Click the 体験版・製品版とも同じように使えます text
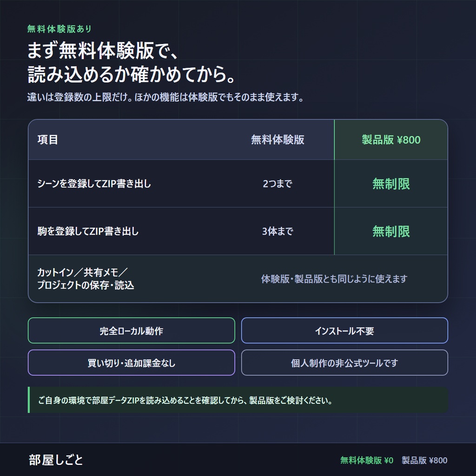The height and width of the screenshot is (476, 476). [334, 279]
